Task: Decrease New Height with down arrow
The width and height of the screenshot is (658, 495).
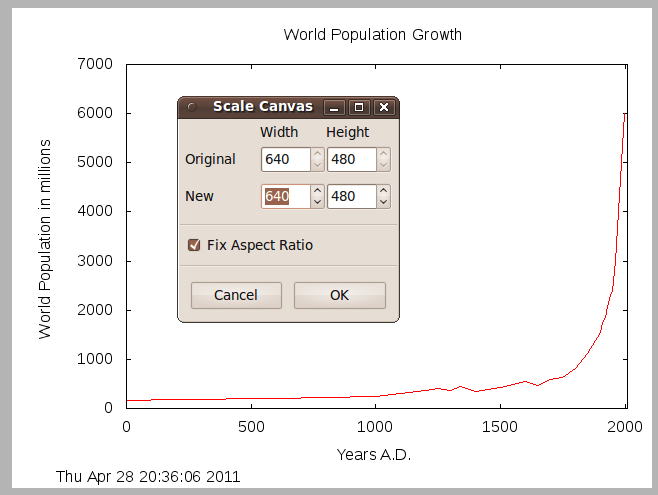Action: pyautogui.click(x=383, y=202)
